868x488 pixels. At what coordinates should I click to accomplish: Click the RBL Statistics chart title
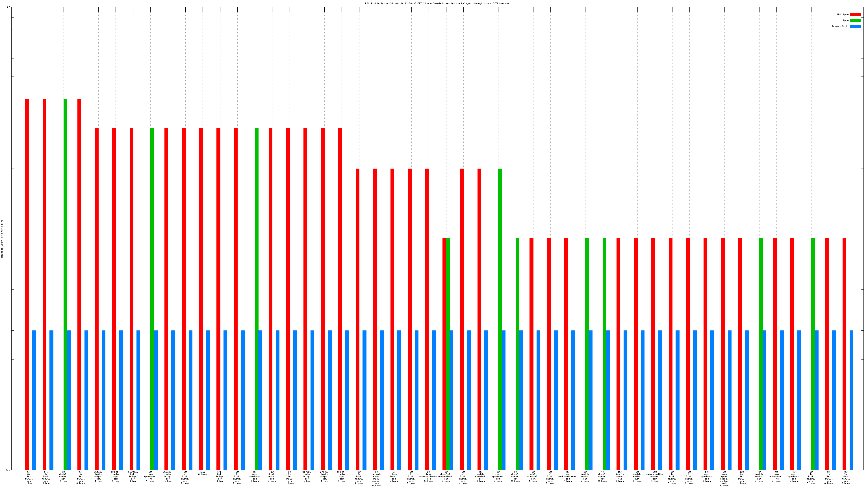coord(437,3)
